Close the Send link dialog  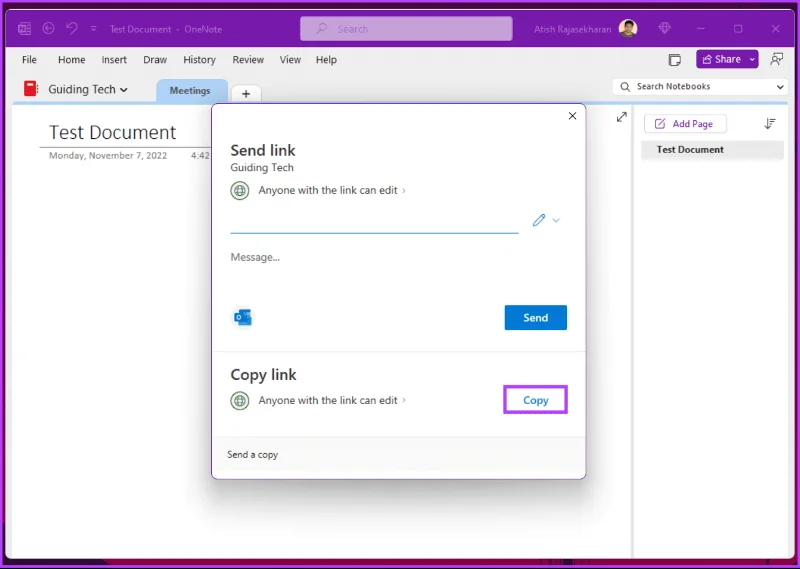[572, 116]
